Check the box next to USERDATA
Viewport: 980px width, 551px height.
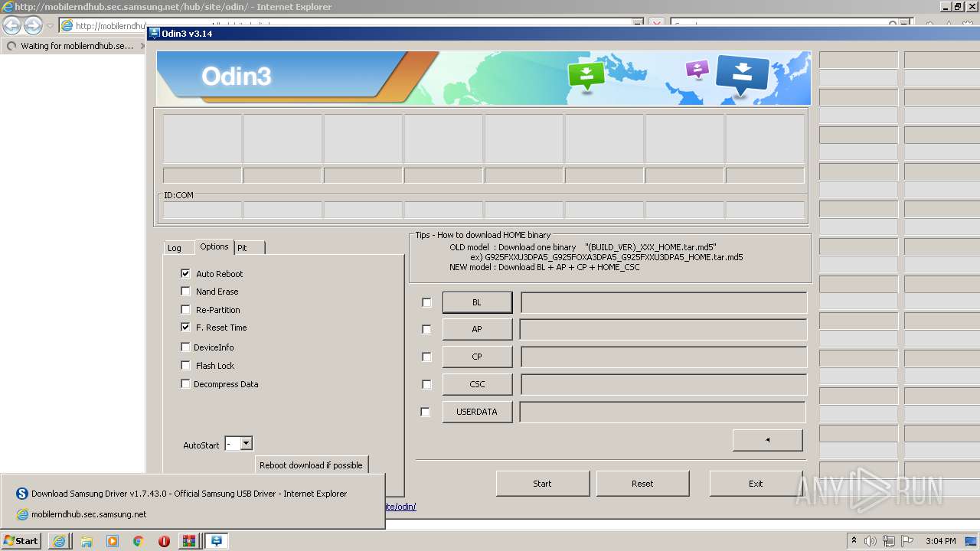tap(426, 412)
